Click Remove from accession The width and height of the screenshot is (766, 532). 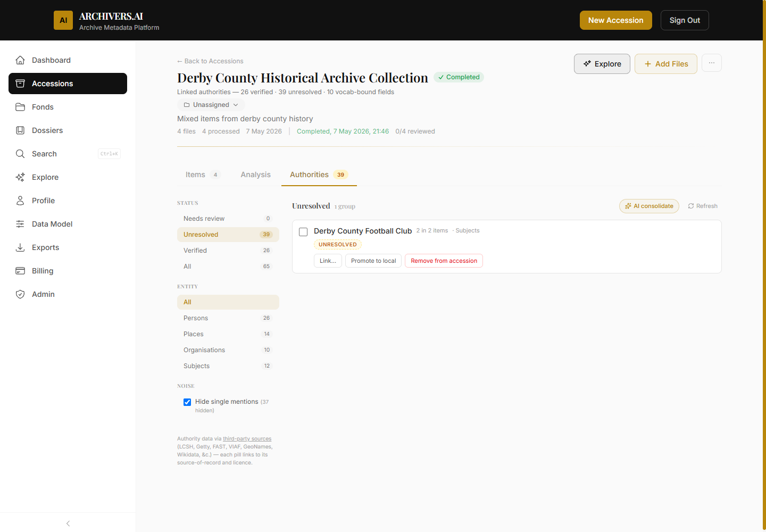pyautogui.click(x=444, y=261)
